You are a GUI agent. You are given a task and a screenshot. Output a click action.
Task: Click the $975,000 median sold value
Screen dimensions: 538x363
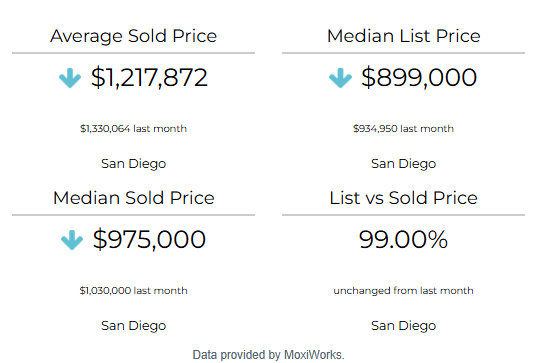(x=149, y=239)
